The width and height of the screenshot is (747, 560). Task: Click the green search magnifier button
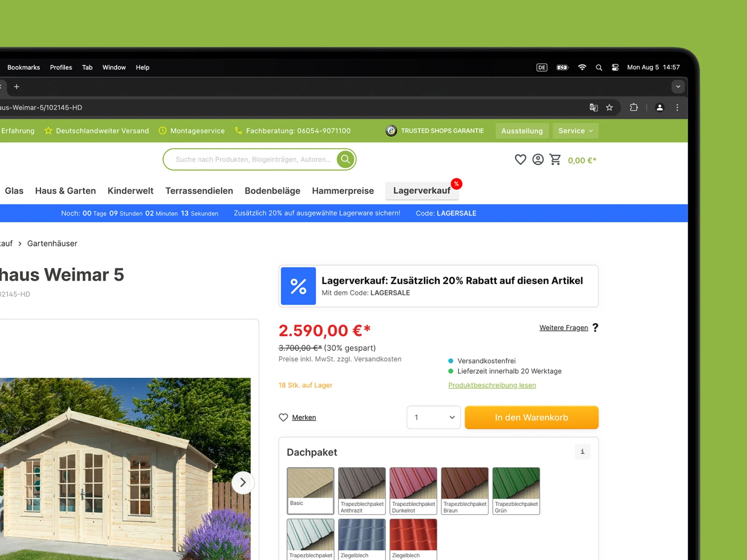pos(345,160)
